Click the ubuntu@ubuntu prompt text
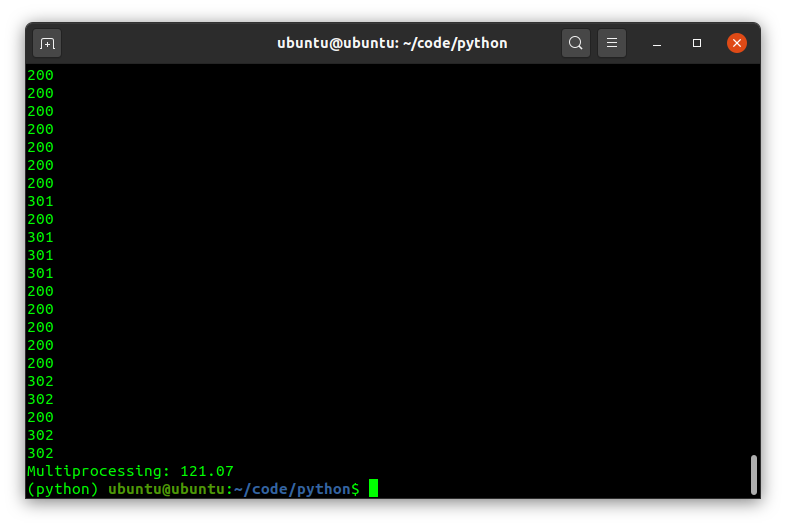 [166, 489]
